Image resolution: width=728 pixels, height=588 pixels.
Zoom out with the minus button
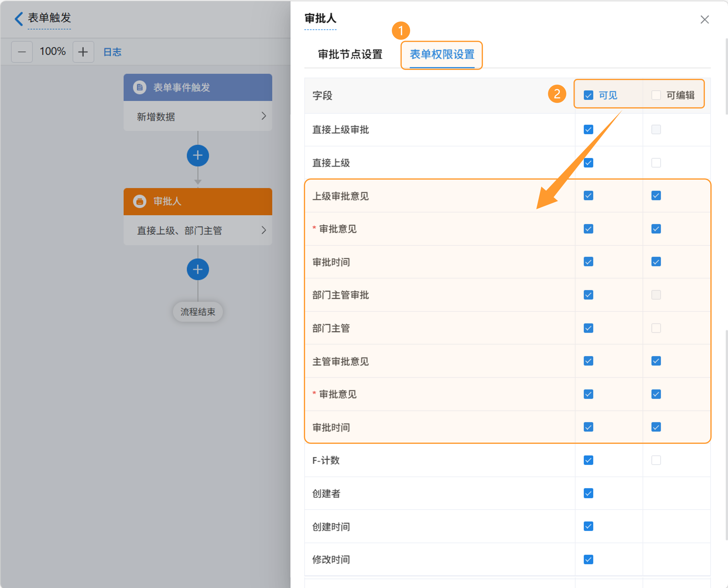pyautogui.click(x=22, y=52)
